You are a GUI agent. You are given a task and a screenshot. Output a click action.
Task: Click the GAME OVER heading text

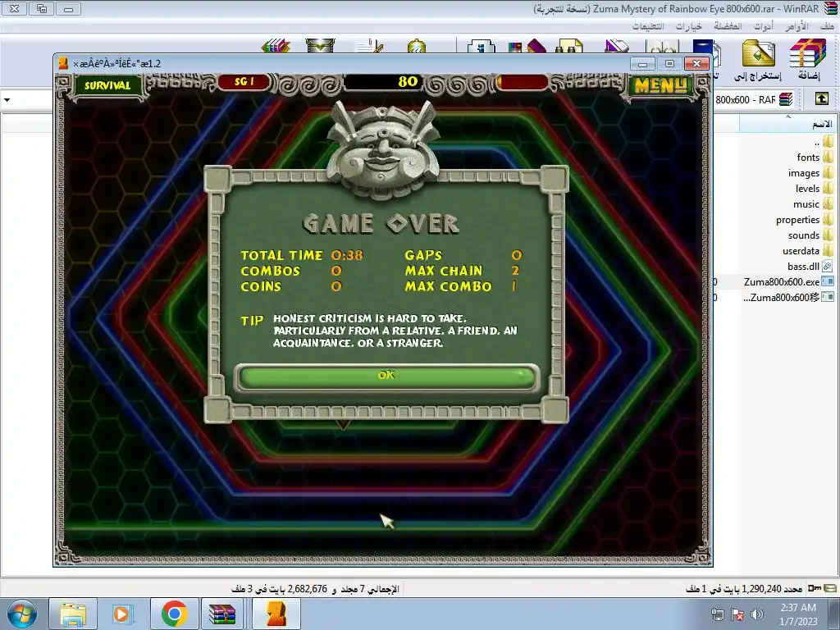click(381, 224)
